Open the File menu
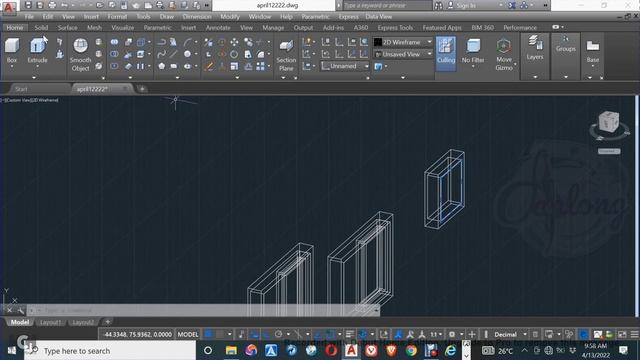Image resolution: width=640 pixels, height=360 pixels. coord(29,17)
